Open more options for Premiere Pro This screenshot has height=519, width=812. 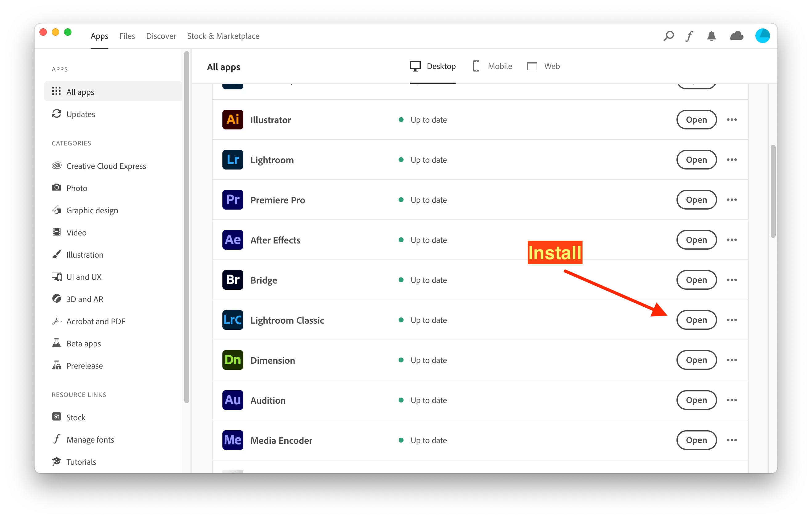(732, 200)
